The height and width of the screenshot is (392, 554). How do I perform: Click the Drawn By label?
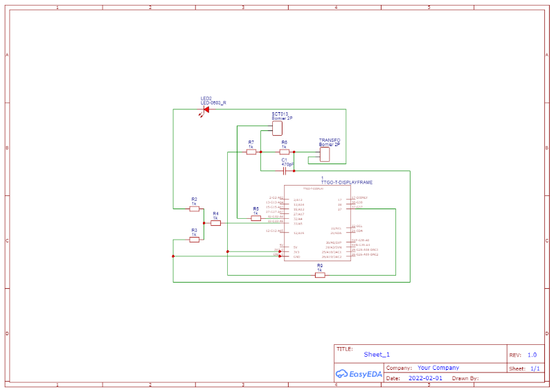(465, 378)
